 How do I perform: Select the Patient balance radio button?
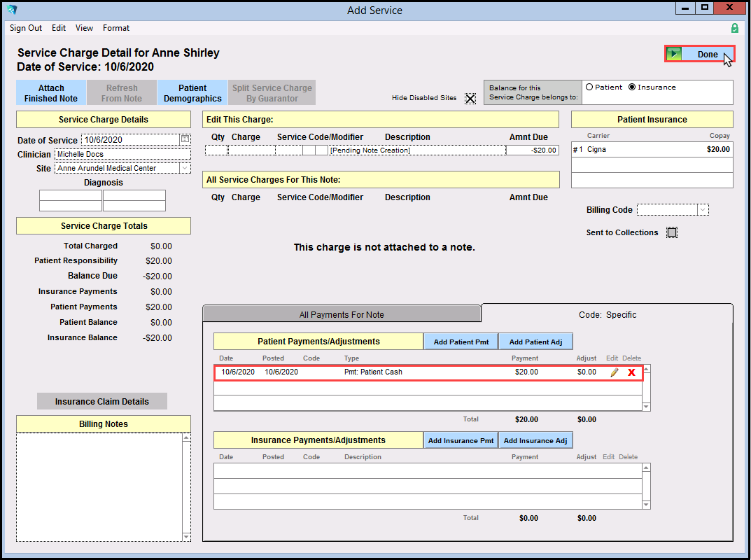pyautogui.click(x=589, y=87)
